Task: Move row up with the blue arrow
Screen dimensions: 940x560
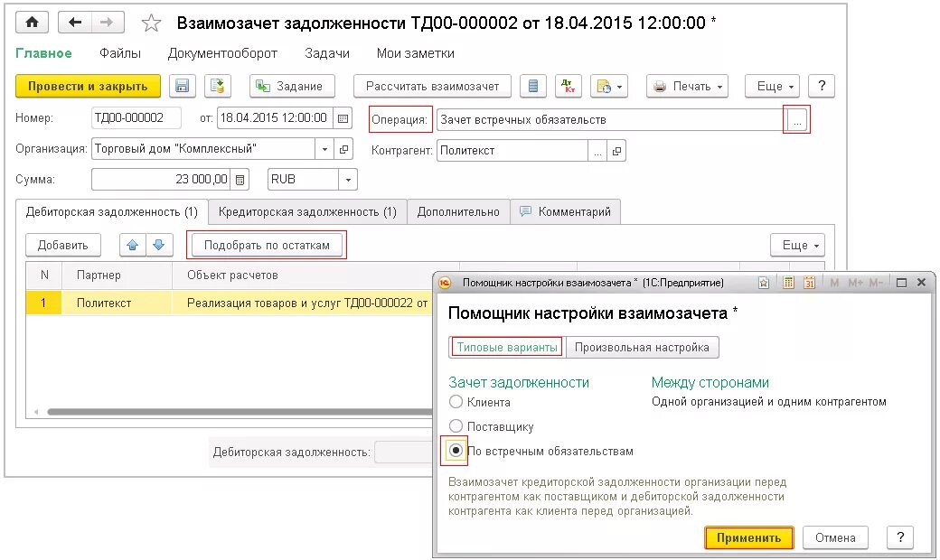Action: [x=133, y=245]
